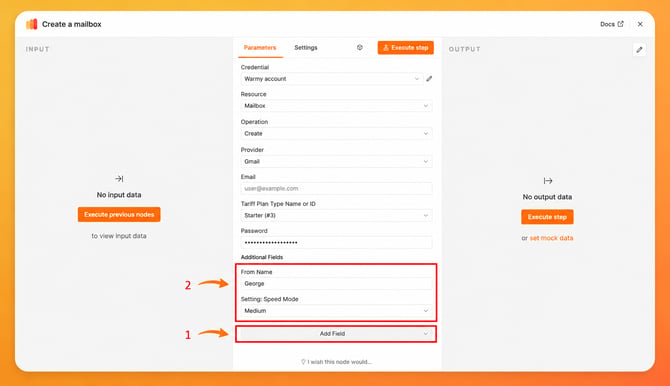Switch to the Parameters tab
Image resolution: width=670 pixels, height=386 pixels.
point(260,47)
